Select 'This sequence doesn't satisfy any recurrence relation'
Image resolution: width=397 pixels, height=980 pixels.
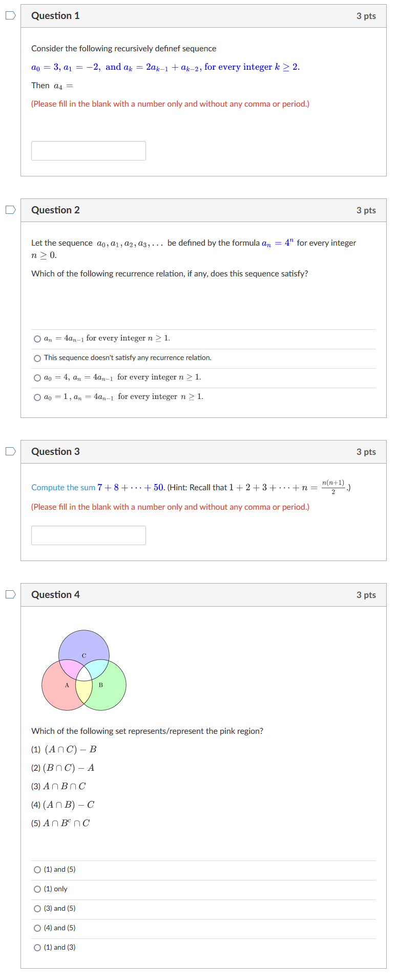[37, 357]
